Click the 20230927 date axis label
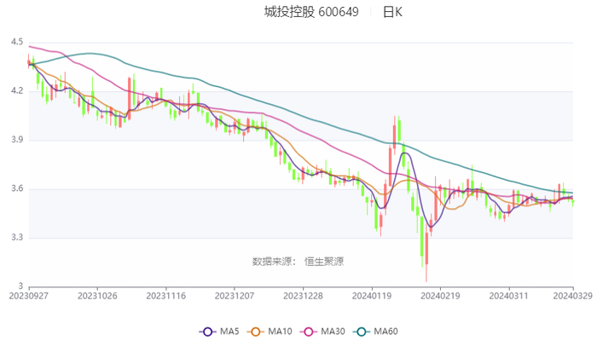Screen dimensions: 597x364 (30, 296)
